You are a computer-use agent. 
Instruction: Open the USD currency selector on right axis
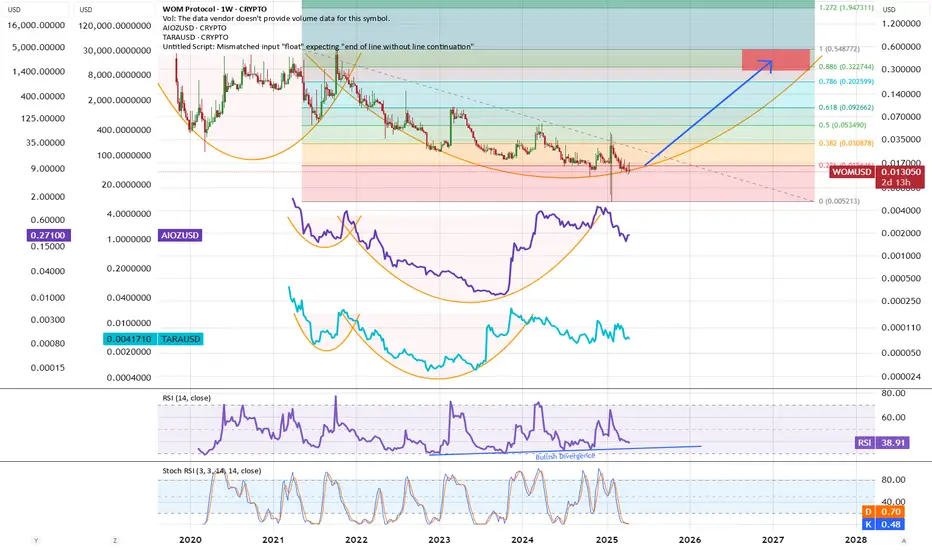(889, 10)
